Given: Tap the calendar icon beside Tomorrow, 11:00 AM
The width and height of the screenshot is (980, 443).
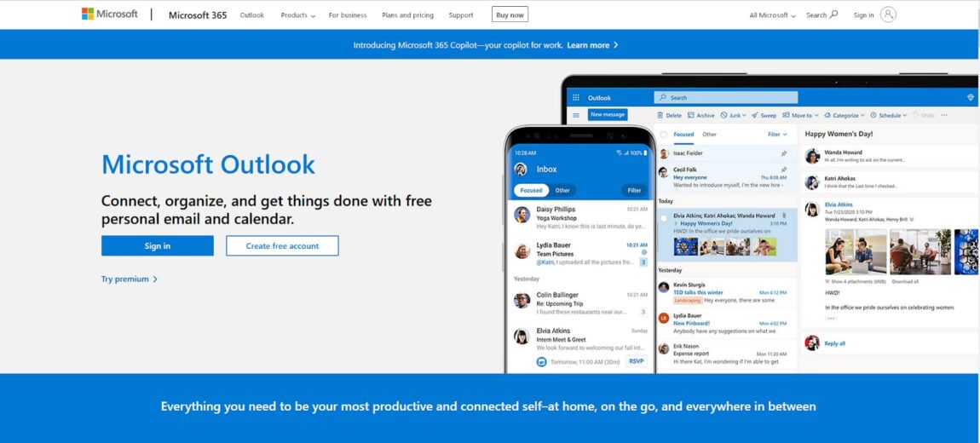Looking at the screenshot, I should pos(542,361).
